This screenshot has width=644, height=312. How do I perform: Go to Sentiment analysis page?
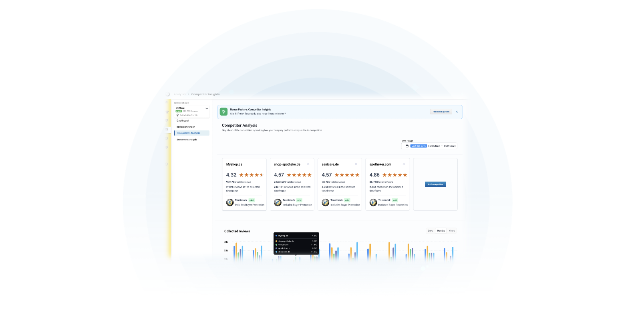point(187,140)
